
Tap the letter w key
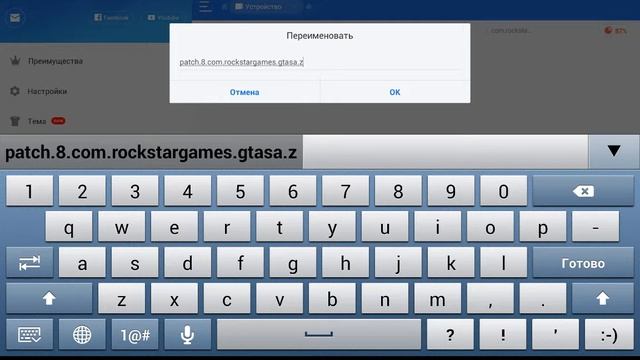pos(122,227)
